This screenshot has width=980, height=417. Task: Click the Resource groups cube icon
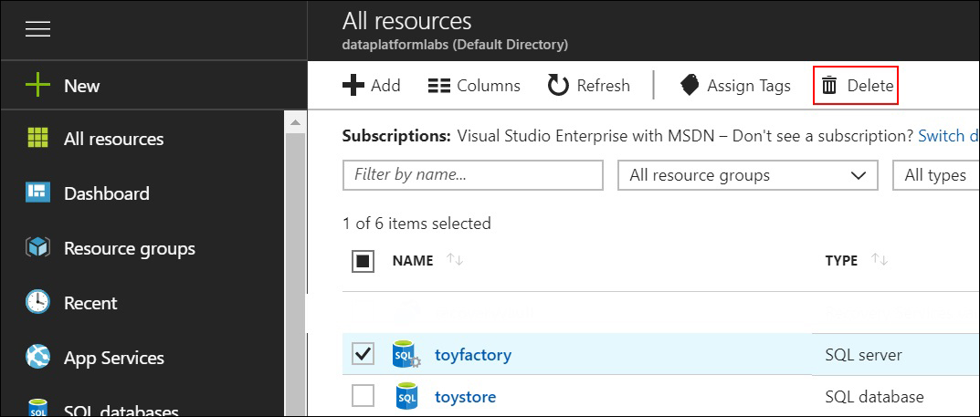37,248
